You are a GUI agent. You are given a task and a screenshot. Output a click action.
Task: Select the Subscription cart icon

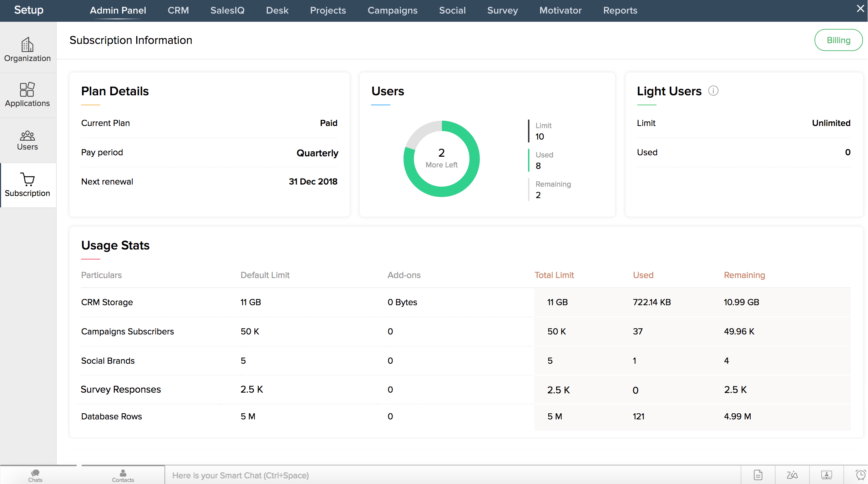click(27, 179)
